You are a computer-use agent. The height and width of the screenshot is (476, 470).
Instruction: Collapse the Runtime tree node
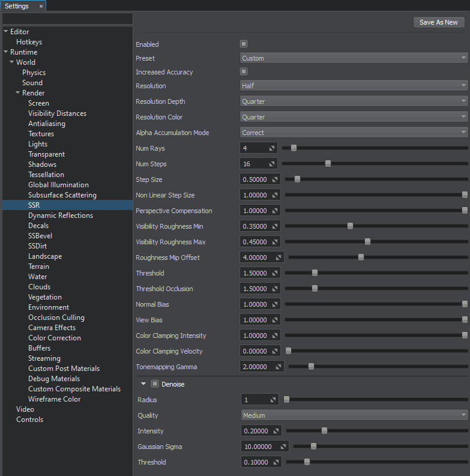tap(6, 52)
